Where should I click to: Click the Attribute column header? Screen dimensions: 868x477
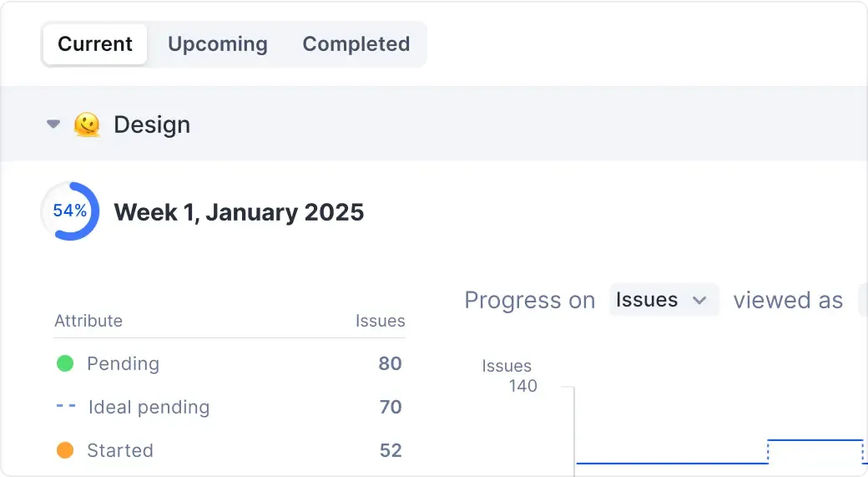click(88, 321)
